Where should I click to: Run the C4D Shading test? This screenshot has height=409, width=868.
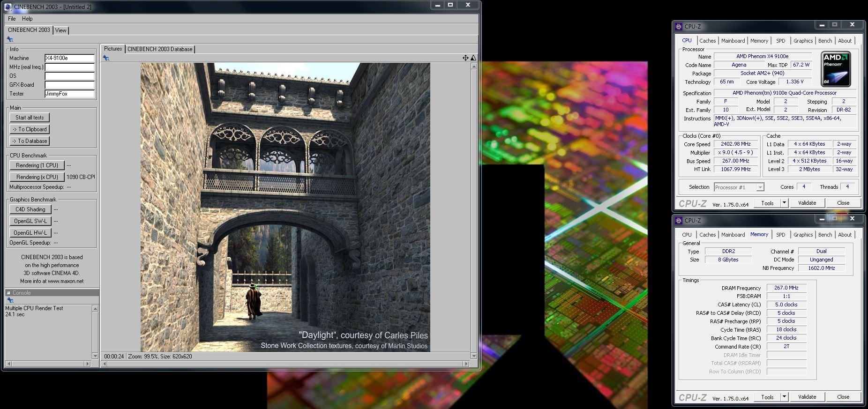pos(30,209)
